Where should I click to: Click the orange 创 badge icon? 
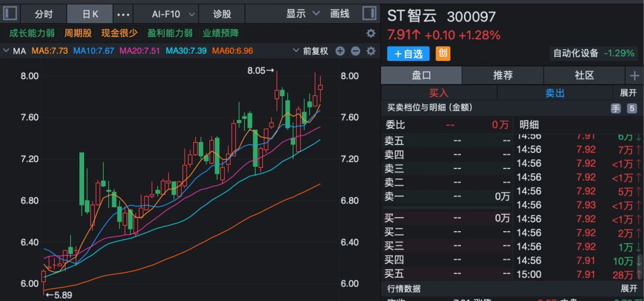point(443,53)
